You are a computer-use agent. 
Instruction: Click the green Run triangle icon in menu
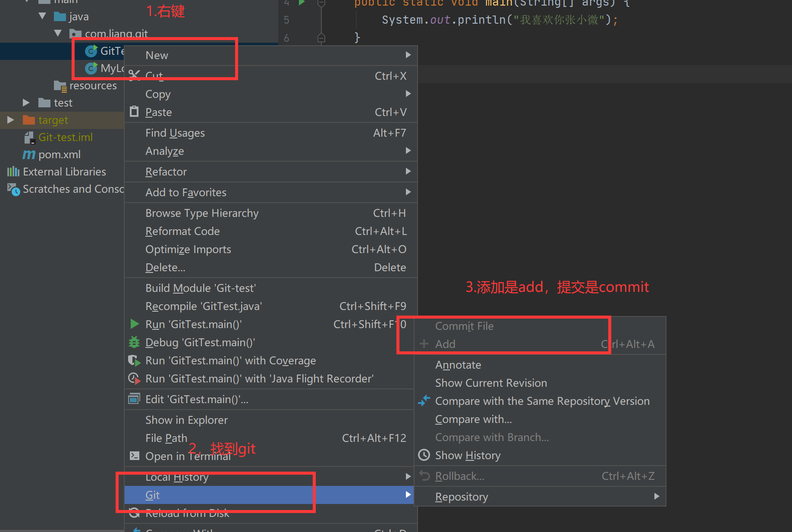click(134, 324)
